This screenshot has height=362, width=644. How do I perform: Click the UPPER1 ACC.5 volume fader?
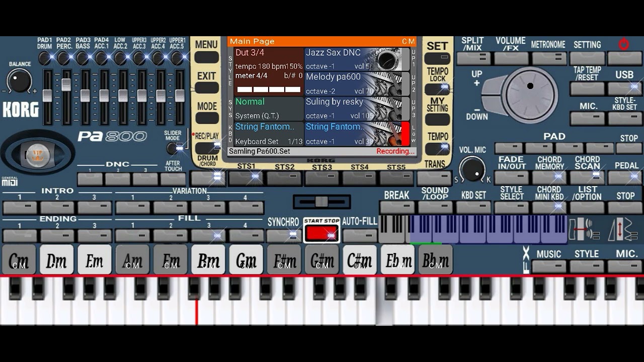[180, 96]
